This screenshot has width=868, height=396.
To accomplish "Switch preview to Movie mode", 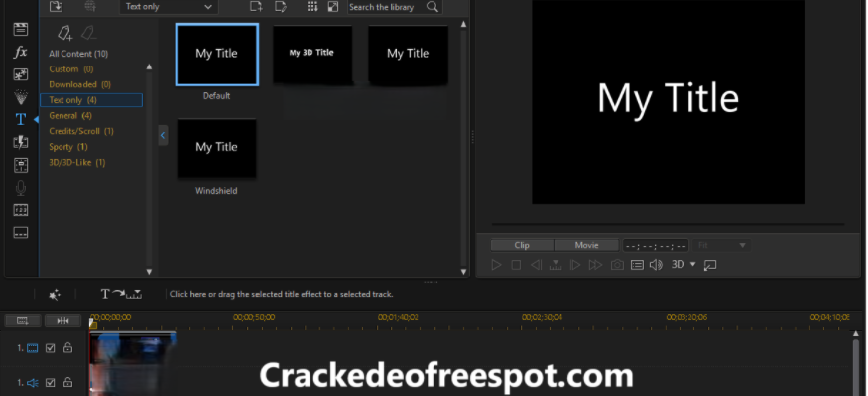I will point(587,245).
